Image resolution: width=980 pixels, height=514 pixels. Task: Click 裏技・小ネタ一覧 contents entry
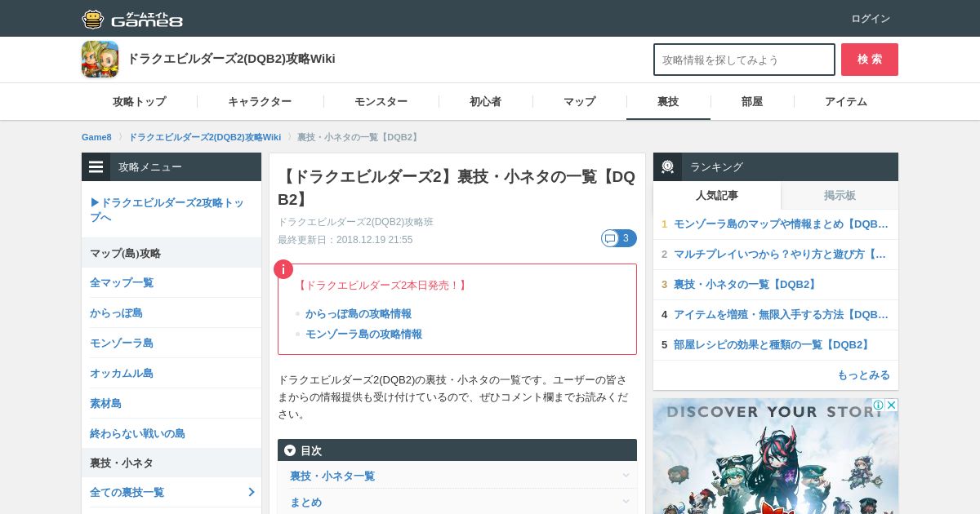tap(332, 476)
